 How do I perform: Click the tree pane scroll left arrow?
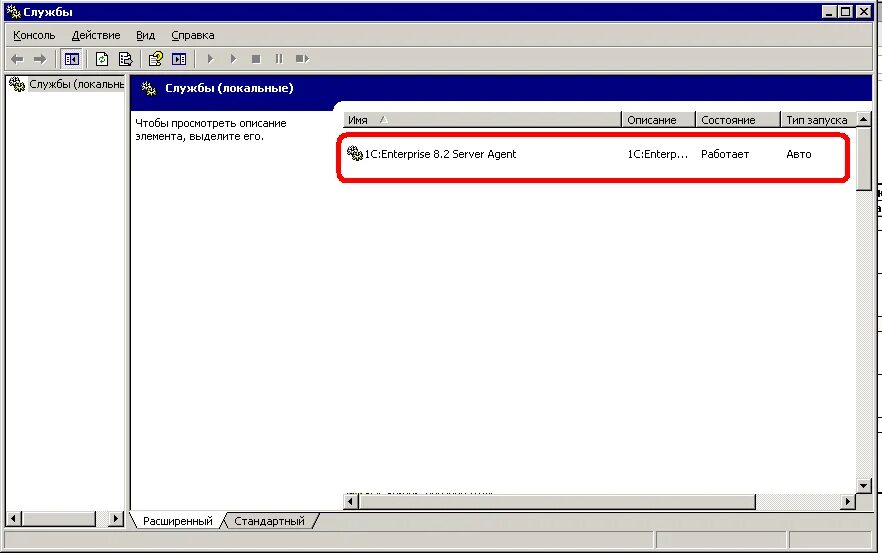click(14, 518)
